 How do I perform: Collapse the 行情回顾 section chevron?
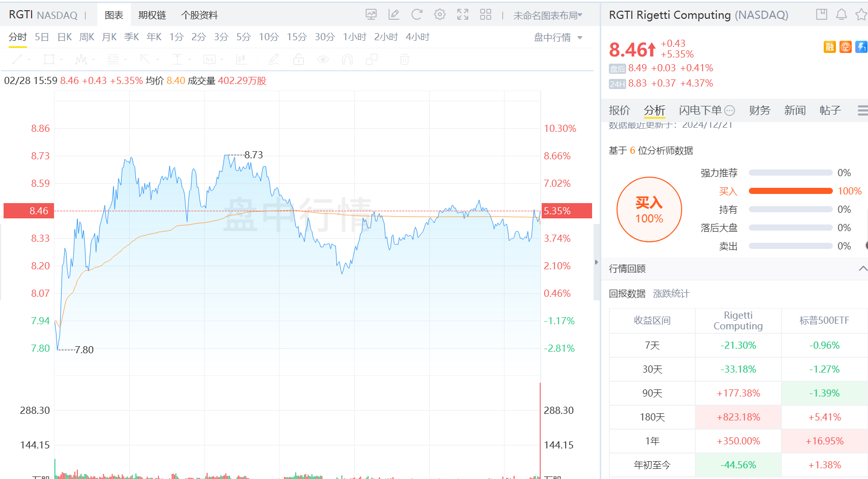click(862, 268)
